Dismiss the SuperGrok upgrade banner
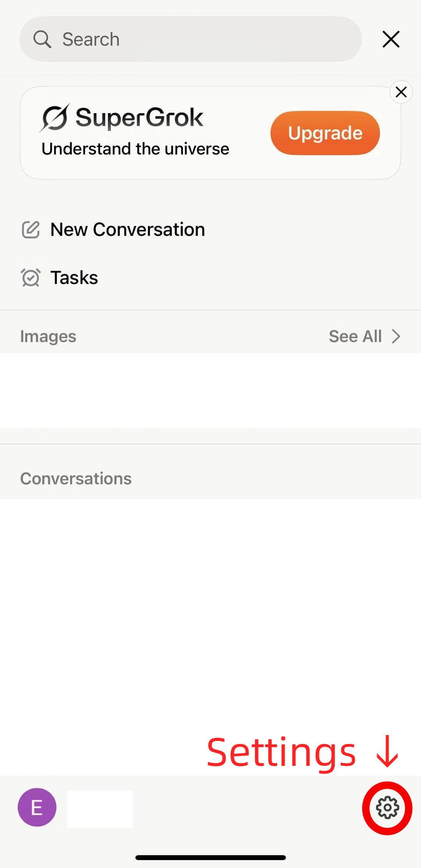421x868 pixels. 401,92
